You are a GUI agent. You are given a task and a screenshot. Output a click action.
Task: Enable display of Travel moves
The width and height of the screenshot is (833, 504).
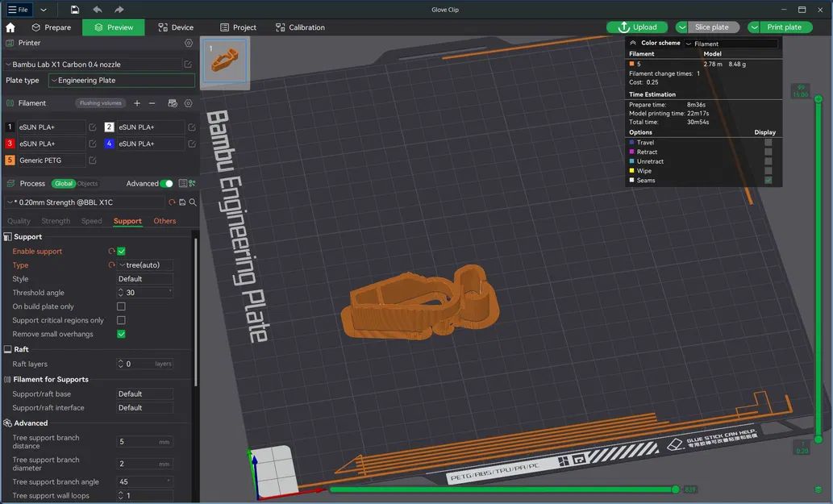[768, 143]
